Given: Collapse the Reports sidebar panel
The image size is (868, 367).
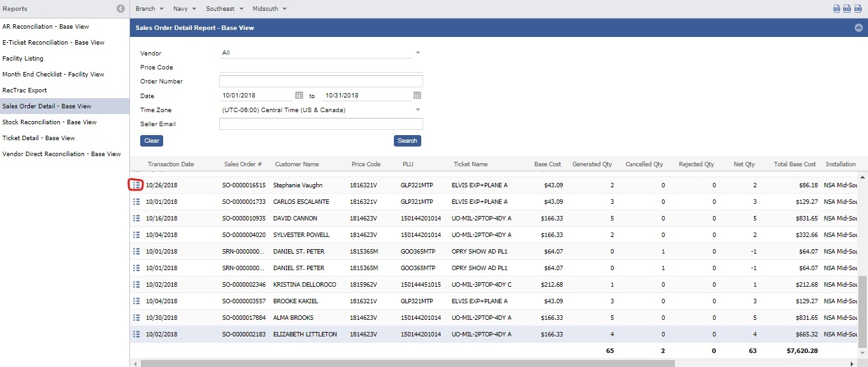Looking at the screenshot, I should tap(121, 9).
